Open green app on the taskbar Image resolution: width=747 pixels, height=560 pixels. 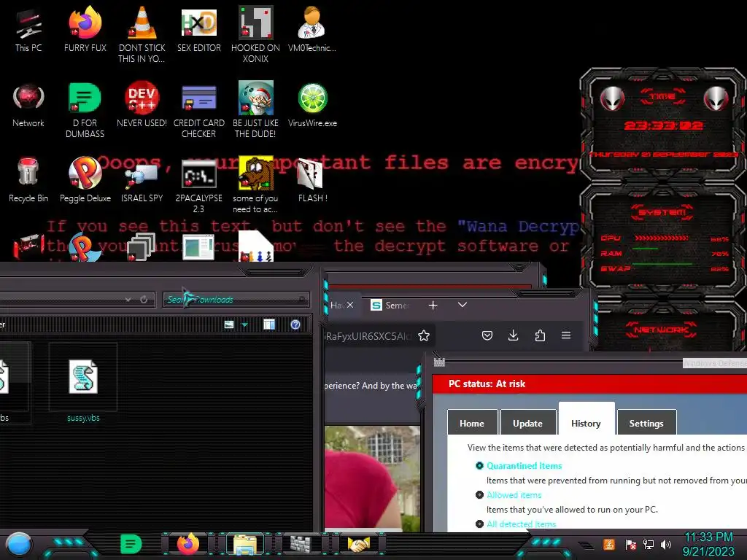pyautogui.click(x=131, y=544)
